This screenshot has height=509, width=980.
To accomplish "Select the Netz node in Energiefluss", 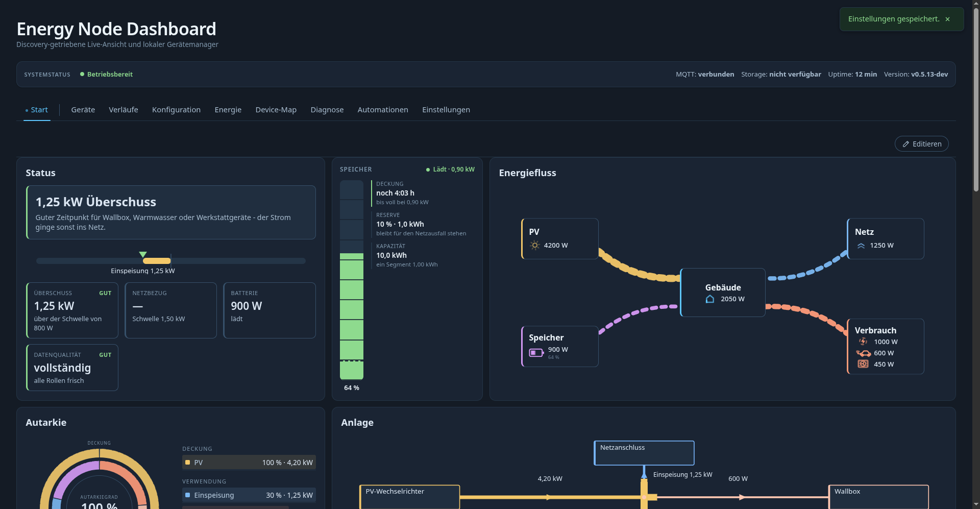I will 886,239.
